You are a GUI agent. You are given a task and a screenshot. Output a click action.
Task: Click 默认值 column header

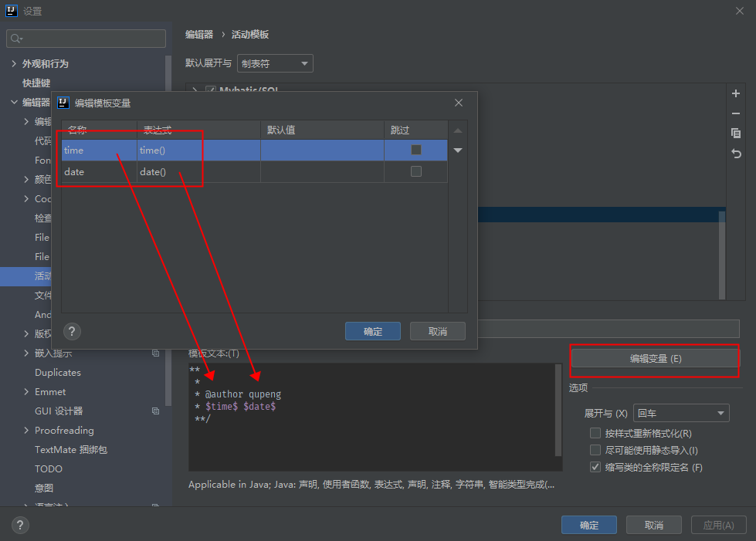pyautogui.click(x=322, y=130)
